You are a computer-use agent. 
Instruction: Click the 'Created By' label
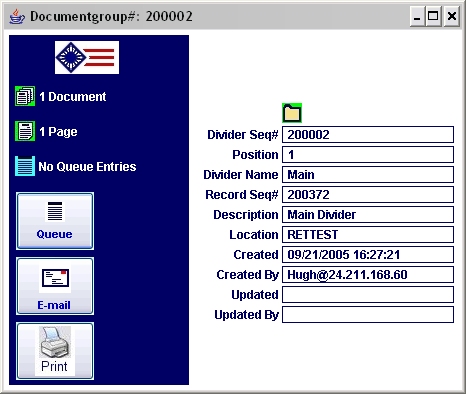coord(247,275)
